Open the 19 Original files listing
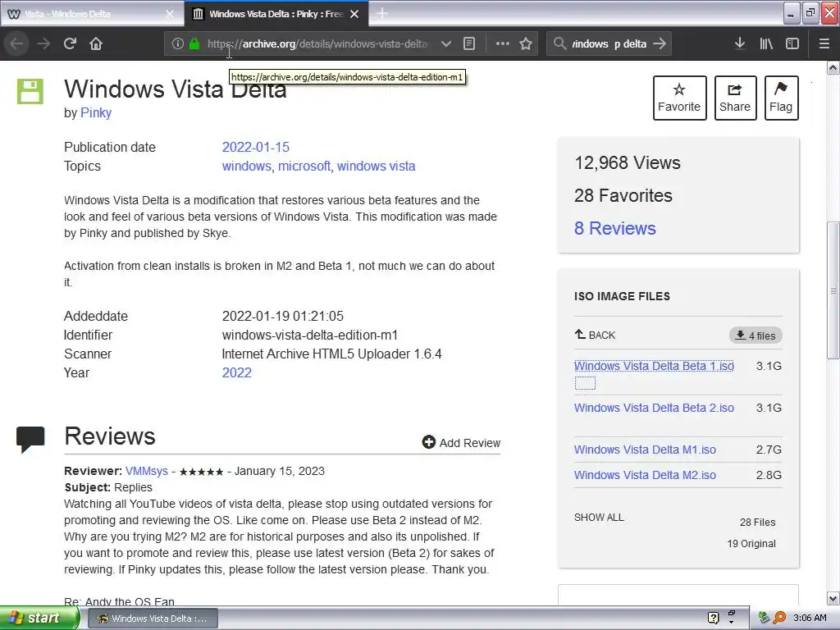 751,543
